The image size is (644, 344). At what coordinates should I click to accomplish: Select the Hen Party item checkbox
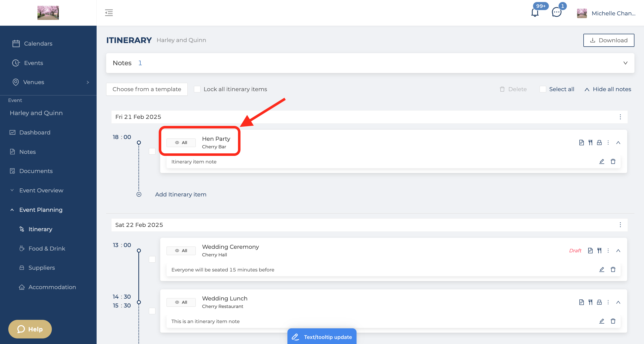click(152, 151)
